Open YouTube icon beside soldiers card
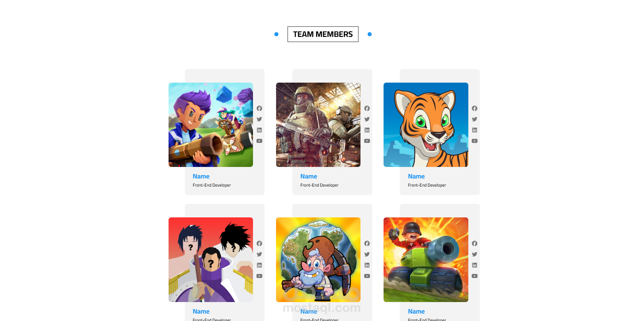This screenshot has height=321, width=644. coord(367,141)
